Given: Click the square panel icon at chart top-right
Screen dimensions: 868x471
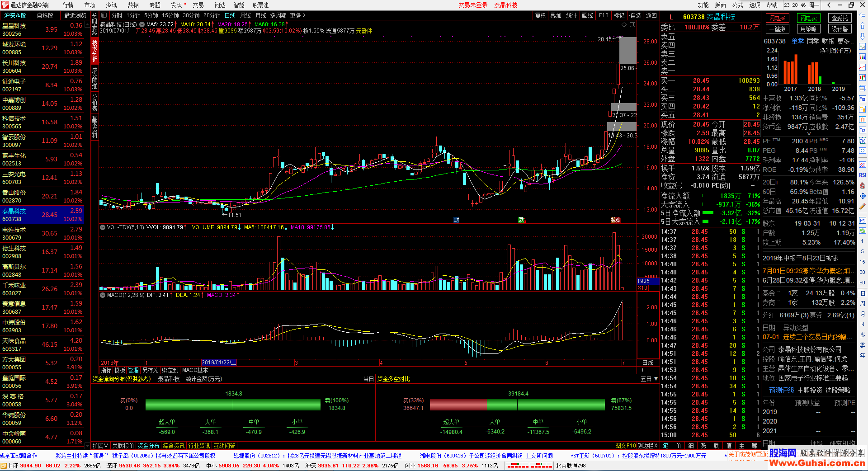Looking at the screenshot, I should [x=633, y=24].
